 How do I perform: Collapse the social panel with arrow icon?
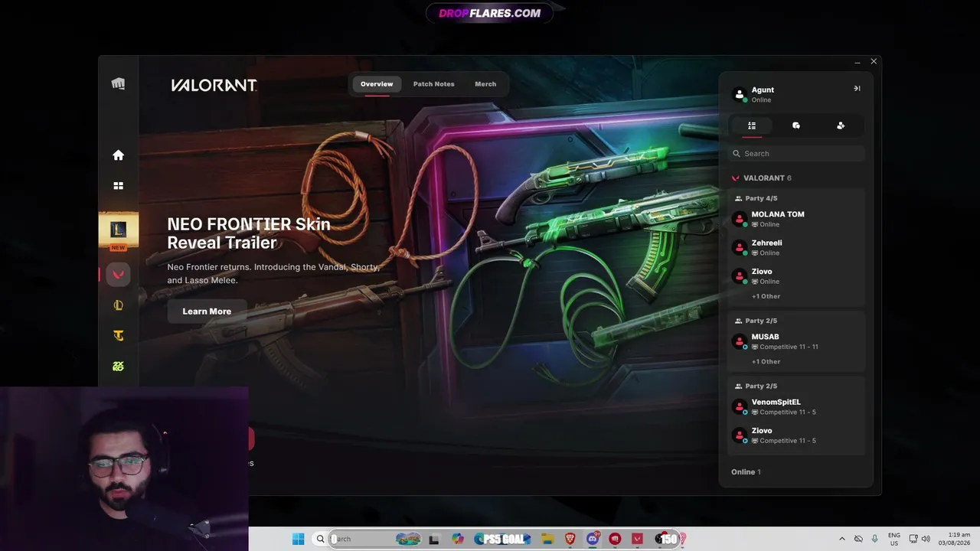click(x=857, y=89)
